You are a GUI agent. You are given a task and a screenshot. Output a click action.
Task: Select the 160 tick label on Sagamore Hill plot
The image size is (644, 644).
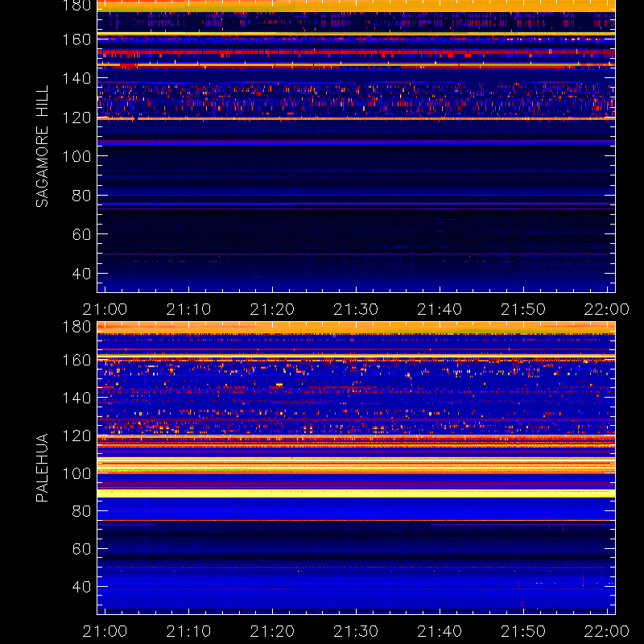pyautogui.click(x=76, y=39)
